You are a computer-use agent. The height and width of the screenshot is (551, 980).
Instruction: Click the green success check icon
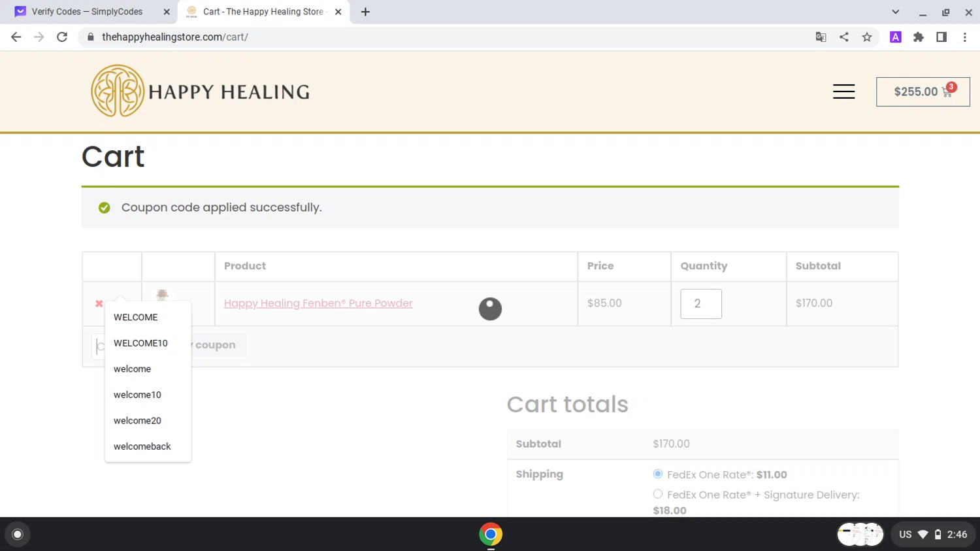(104, 208)
